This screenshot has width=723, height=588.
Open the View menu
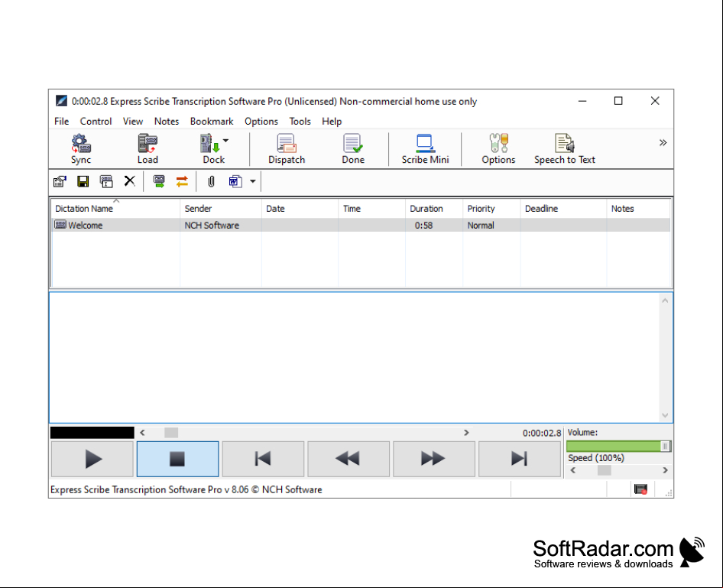133,122
